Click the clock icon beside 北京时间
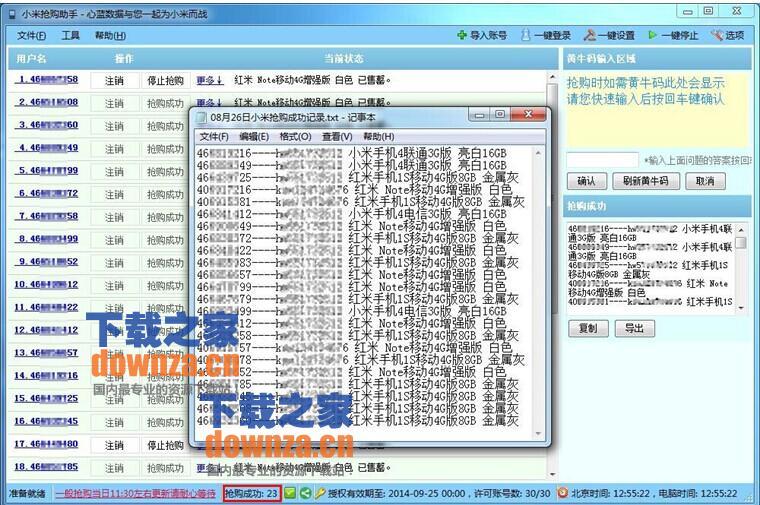760x505 pixels. coord(563,493)
